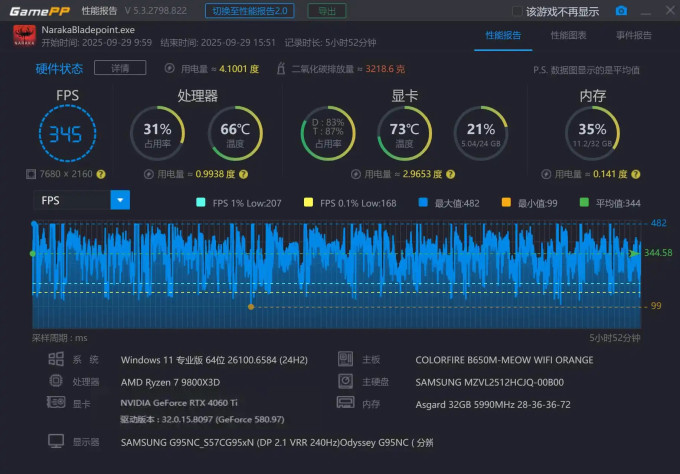680x474 pixels.
Task: Click the FPS 345 circular gauge
Action: point(67,134)
